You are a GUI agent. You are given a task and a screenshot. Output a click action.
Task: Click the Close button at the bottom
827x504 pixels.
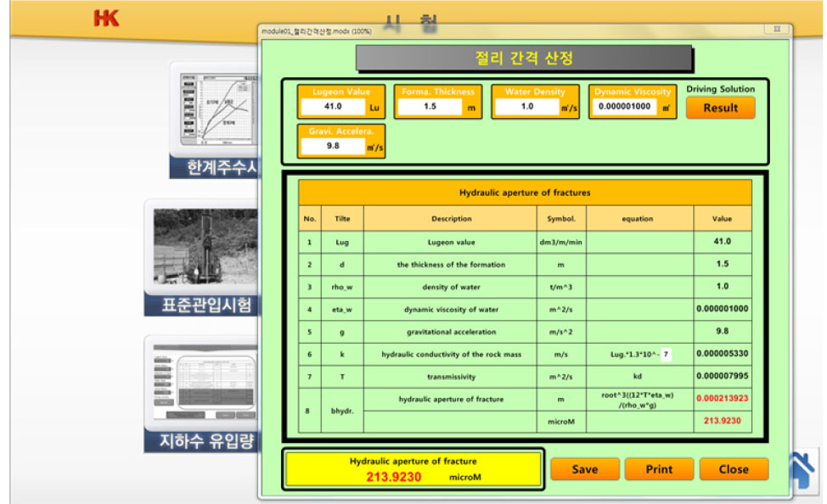pyautogui.click(x=734, y=469)
